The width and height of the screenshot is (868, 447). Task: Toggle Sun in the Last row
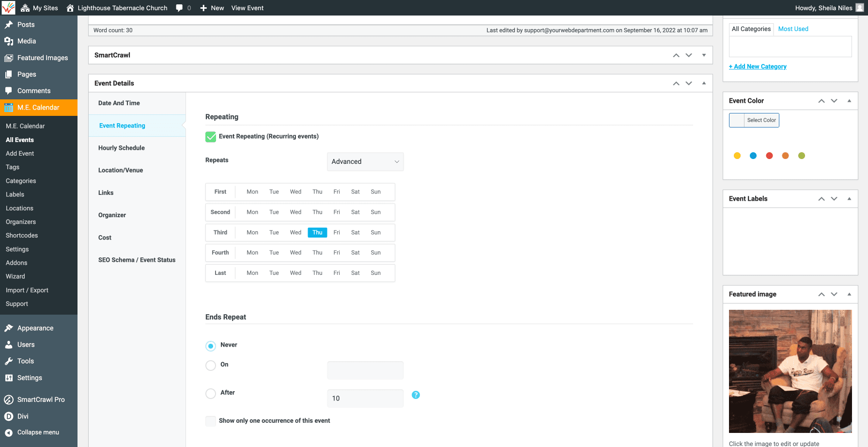pos(376,273)
